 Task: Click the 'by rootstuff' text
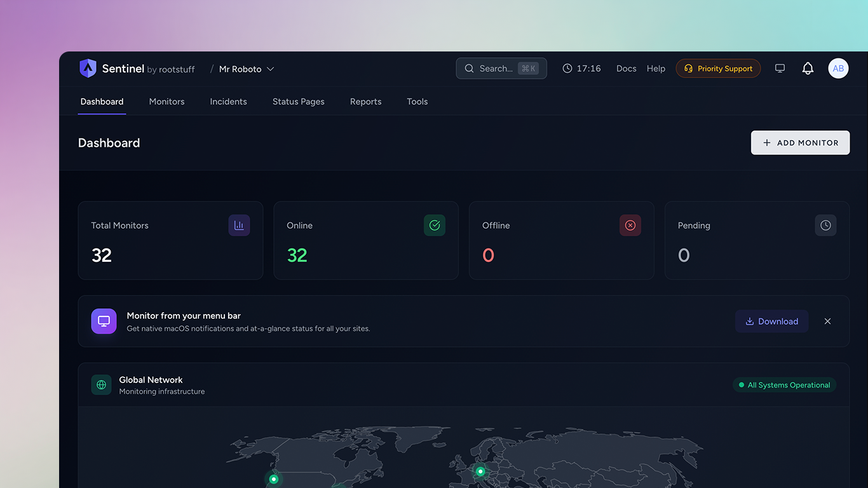click(x=171, y=69)
